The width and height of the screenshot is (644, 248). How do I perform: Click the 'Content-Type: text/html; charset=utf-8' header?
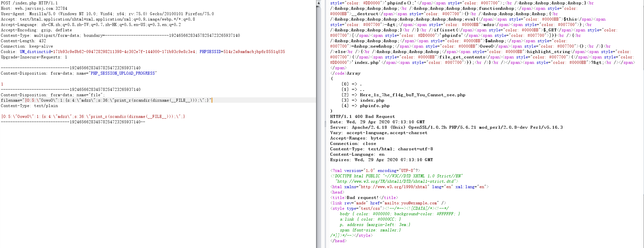pos(381,149)
